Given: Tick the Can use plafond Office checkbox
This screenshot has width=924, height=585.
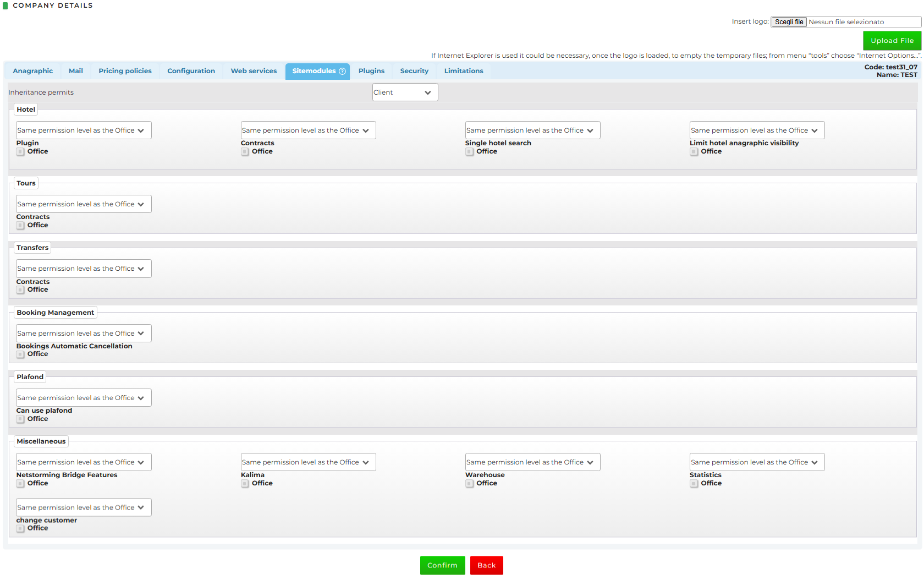Looking at the screenshot, I should pyautogui.click(x=20, y=419).
